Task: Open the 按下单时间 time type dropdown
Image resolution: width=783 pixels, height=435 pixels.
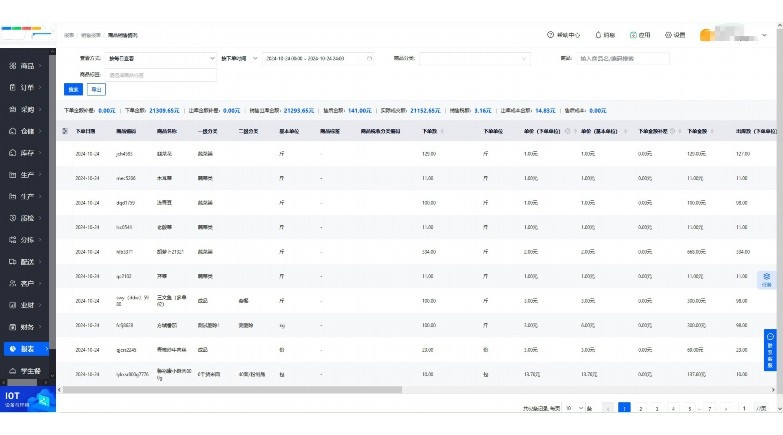Action: click(239, 58)
